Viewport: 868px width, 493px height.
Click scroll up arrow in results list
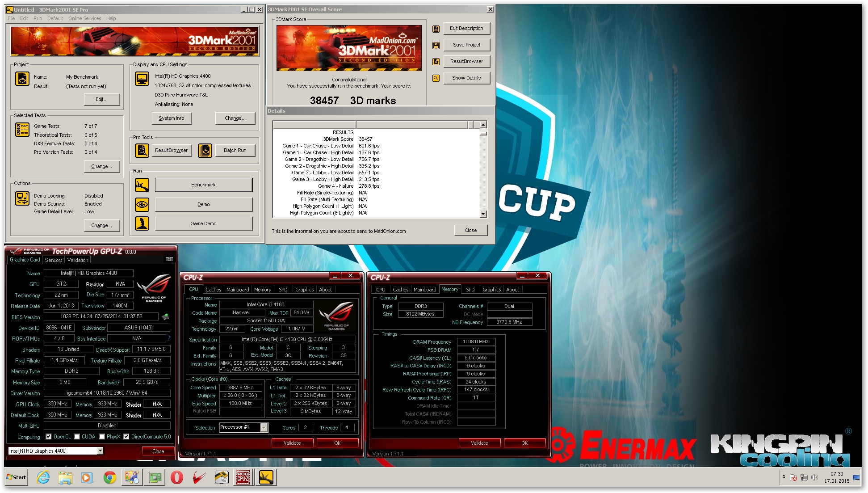(483, 125)
